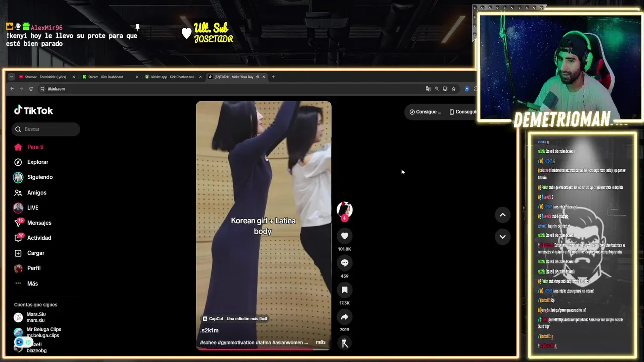The width and height of the screenshot is (644, 362).
Task: Click the #gymmotivation hashtag
Action: click(236, 342)
